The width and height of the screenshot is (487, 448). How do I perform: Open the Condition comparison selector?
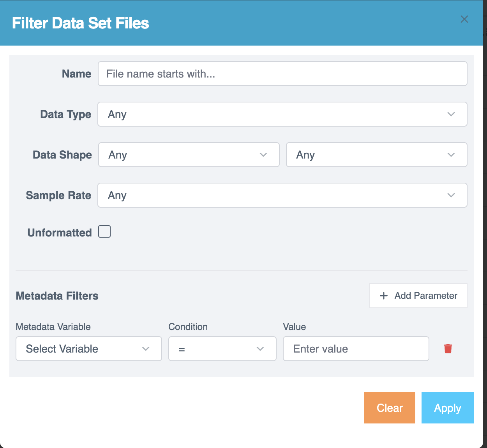[222, 349]
